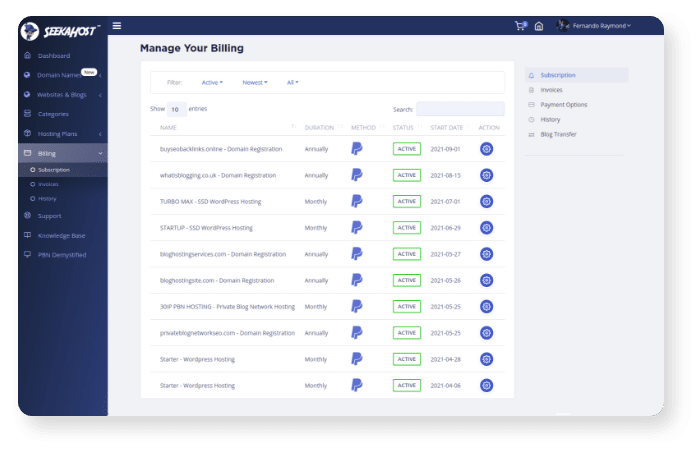Viewport: 700px width, 454px height.
Task: Click the '2021-06-29' start date cell
Action: click(445, 228)
